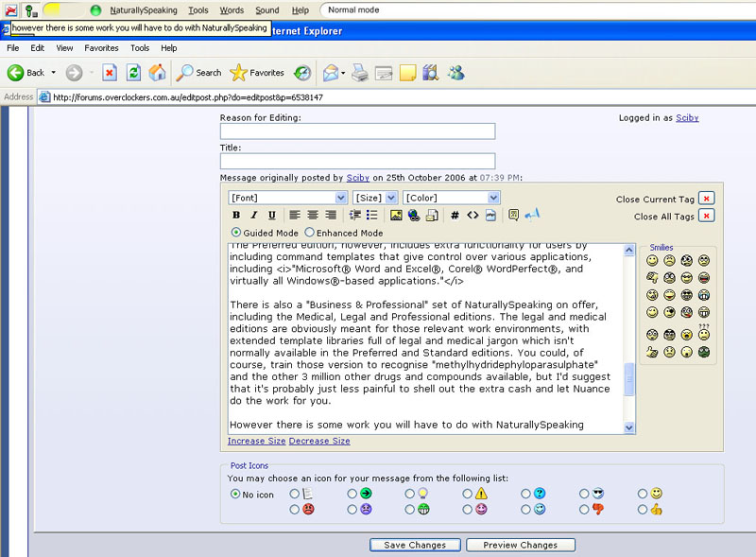Image resolution: width=756 pixels, height=557 pixels.
Task: Click the yellow note icon in browser toolbar
Action: 407,73
